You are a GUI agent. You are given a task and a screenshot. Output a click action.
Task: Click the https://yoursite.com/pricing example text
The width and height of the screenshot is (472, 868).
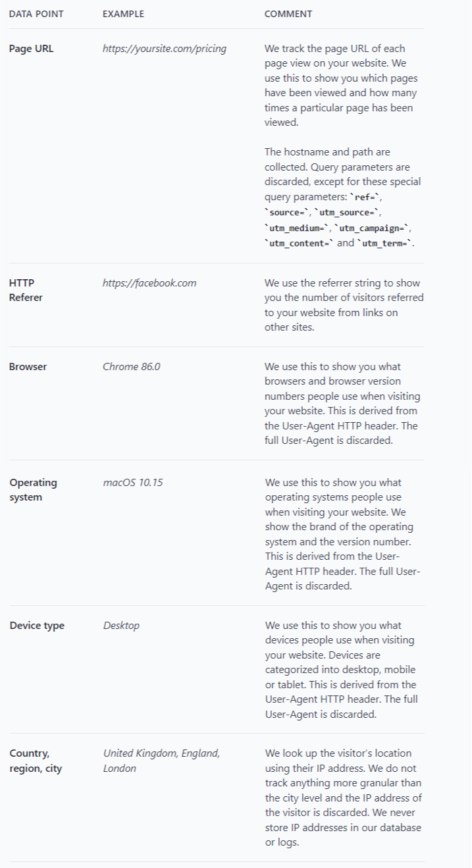164,48
